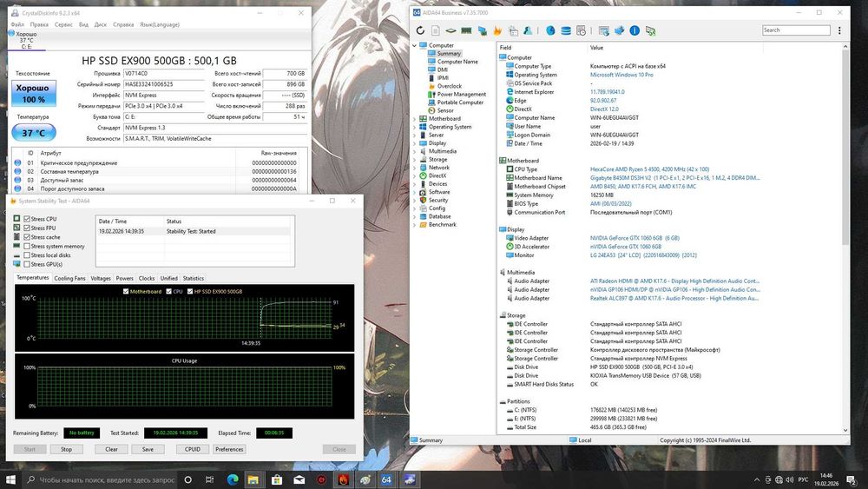Open File Explorer from the taskbar
The width and height of the screenshot is (868, 489).
[253, 479]
